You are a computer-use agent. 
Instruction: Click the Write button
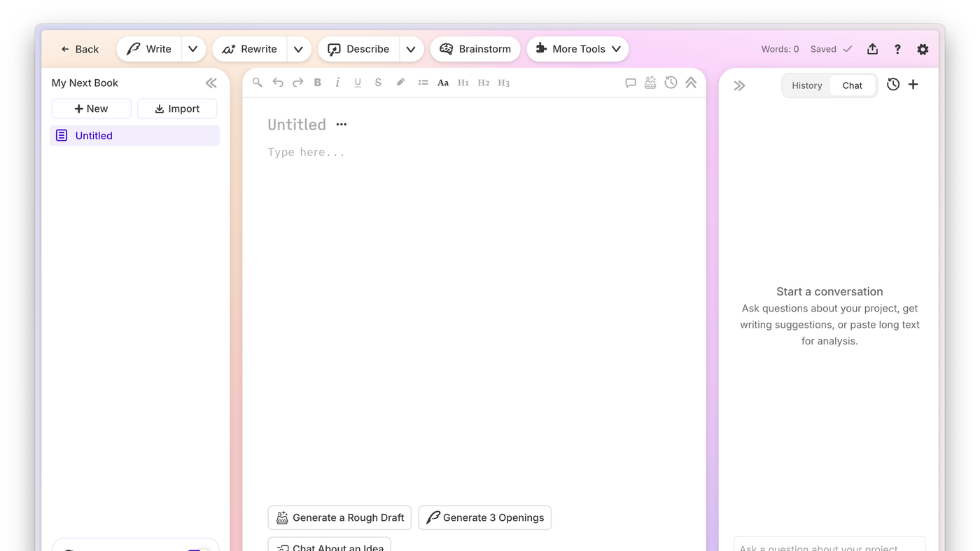coord(149,49)
